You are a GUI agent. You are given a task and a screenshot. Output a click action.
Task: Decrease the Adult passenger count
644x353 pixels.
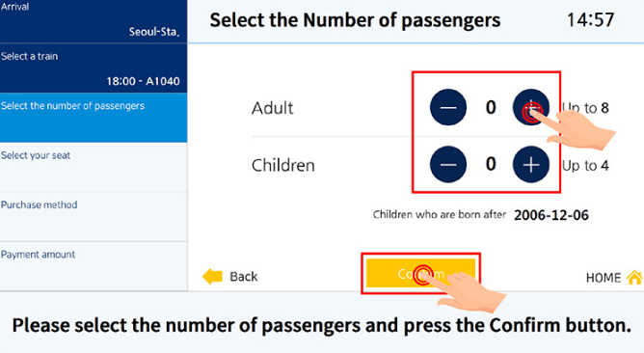click(448, 107)
